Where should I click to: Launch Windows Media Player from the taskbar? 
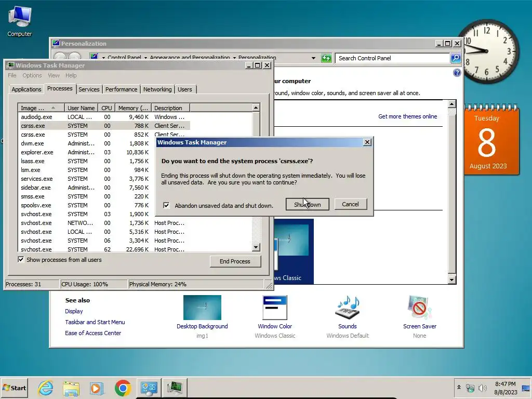(96, 388)
